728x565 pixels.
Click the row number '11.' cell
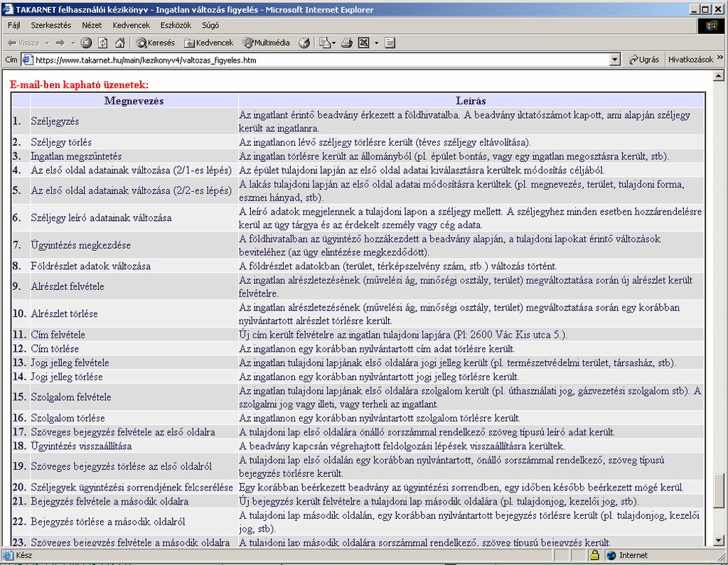pyautogui.click(x=19, y=335)
